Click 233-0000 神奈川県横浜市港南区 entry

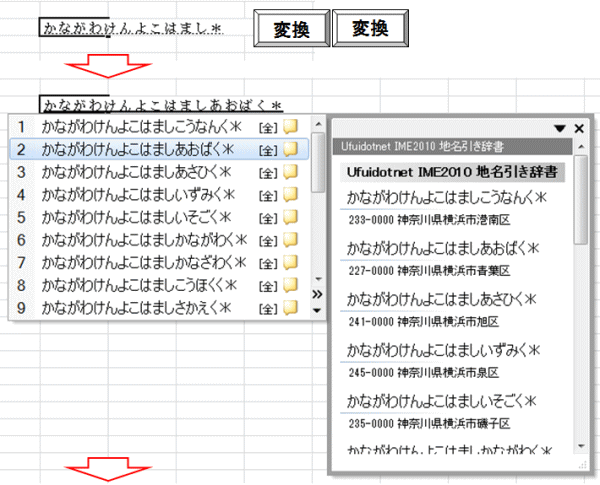click(429, 220)
